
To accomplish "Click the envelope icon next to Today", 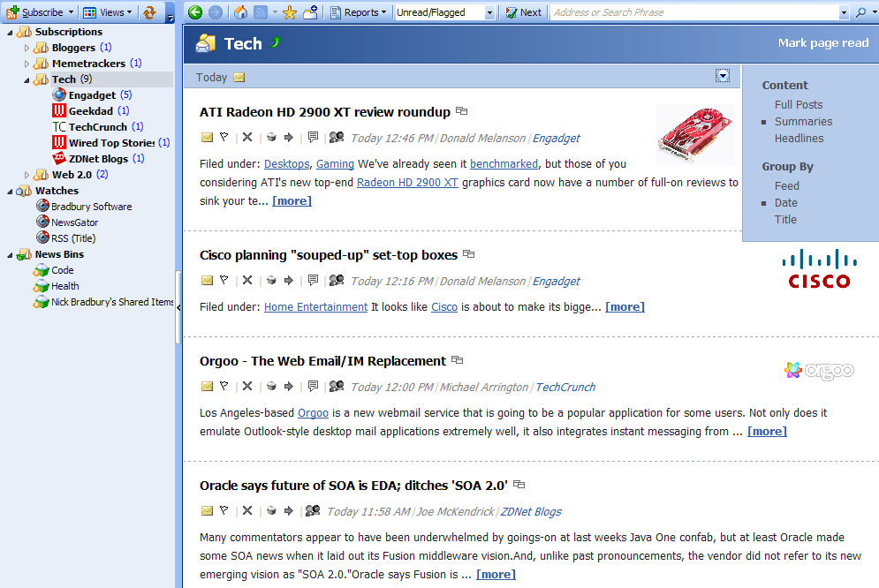I will (x=239, y=78).
